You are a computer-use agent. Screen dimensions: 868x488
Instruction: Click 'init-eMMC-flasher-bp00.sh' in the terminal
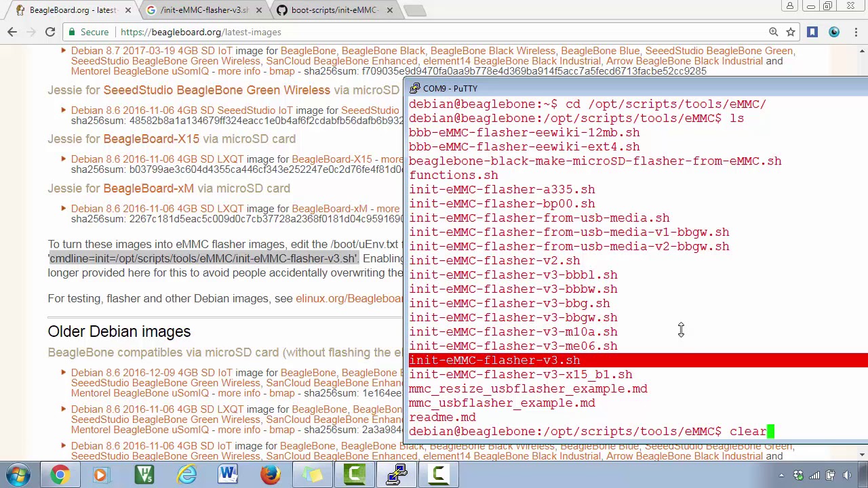[502, 204]
